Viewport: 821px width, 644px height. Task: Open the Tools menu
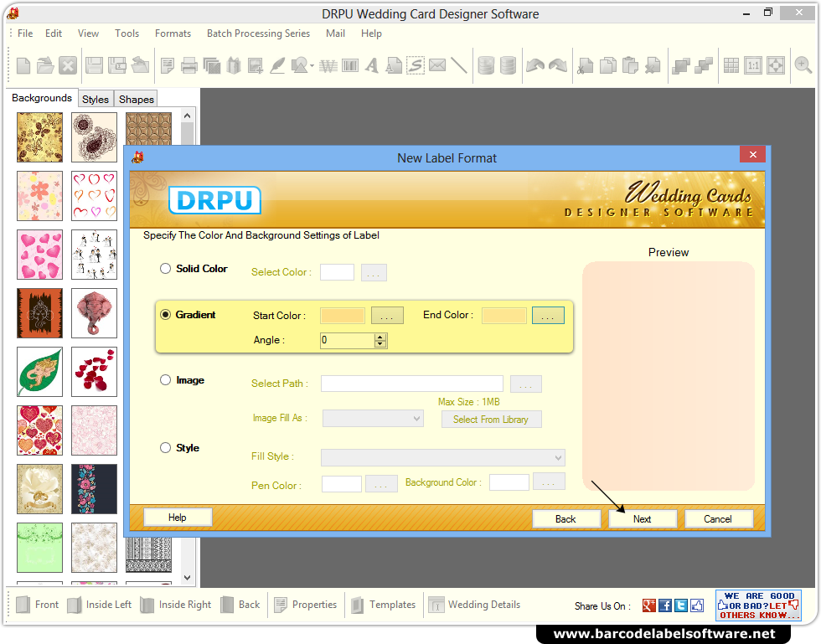coord(127,33)
